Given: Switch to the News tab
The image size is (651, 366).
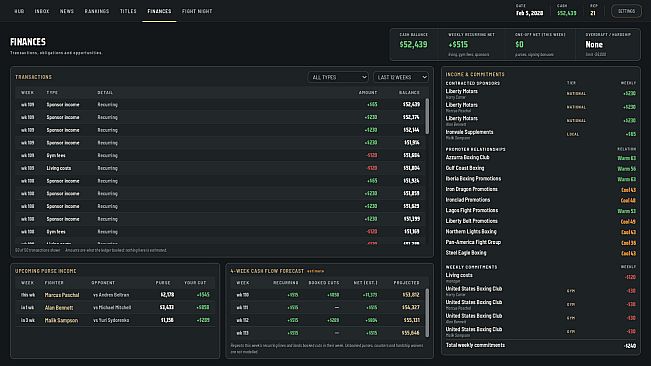Looking at the screenshot, I should 66,11.
